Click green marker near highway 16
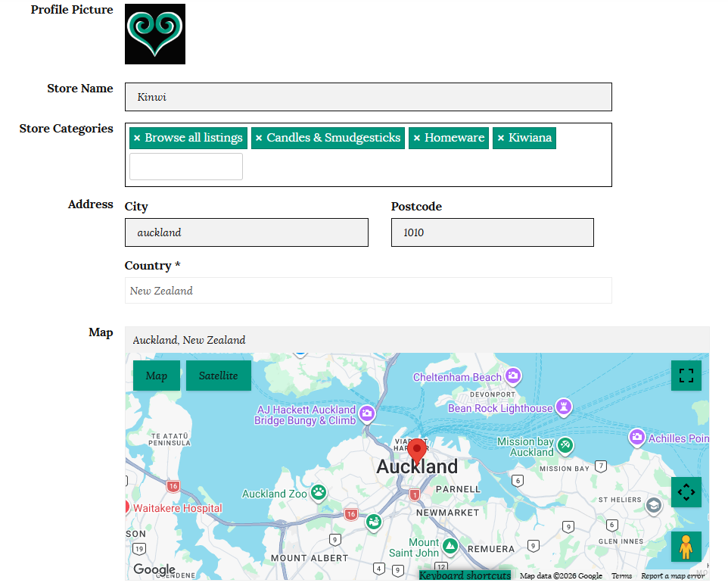Screen dimensions: 728x583 point(374,522)
